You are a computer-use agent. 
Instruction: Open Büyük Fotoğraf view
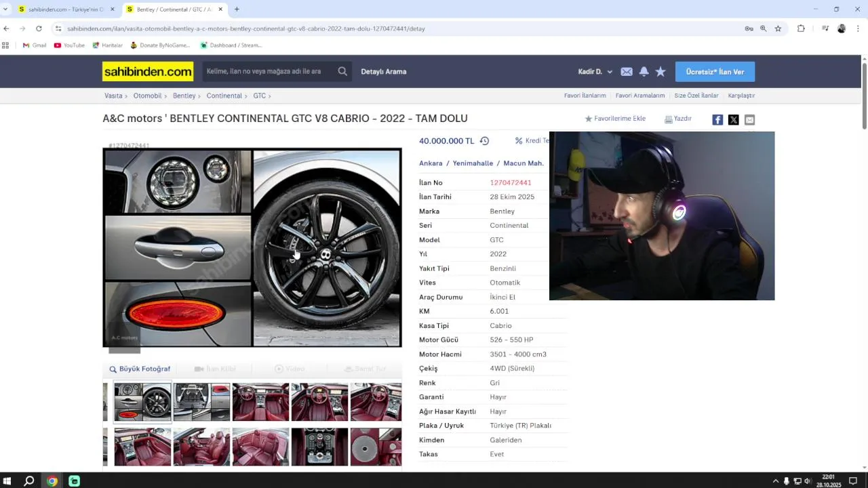point(140,369)
